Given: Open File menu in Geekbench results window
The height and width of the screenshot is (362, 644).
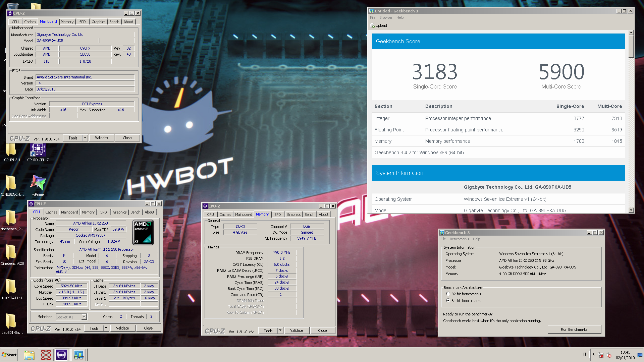Looking at the screenshot, I should pos(373,17).
